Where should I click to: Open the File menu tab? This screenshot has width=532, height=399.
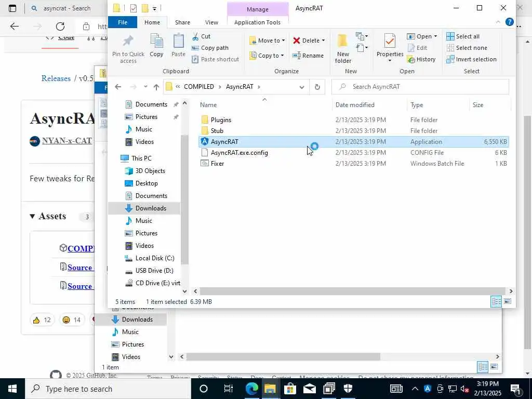[123, 22]
